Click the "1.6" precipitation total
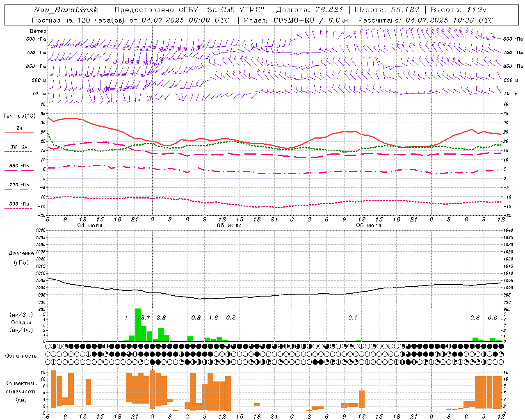The height and width of the screenshot is (420, 525). coord(213,317)
